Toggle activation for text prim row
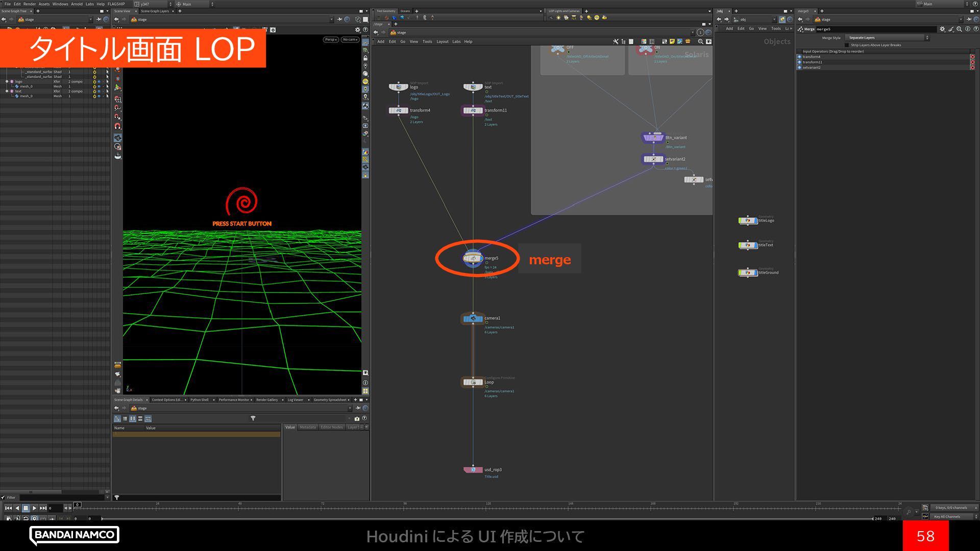 [94, 91]
